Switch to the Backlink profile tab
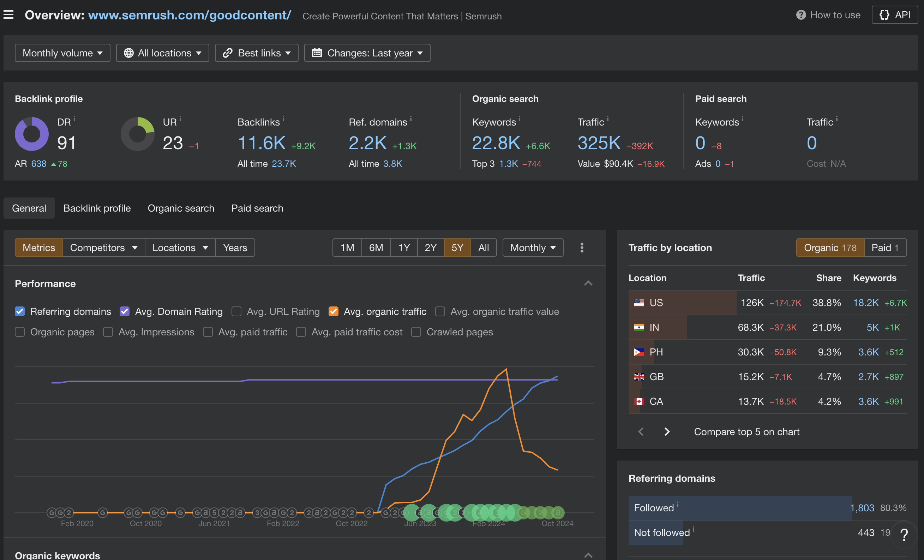 pyautogui.click(x=97, y=208)
